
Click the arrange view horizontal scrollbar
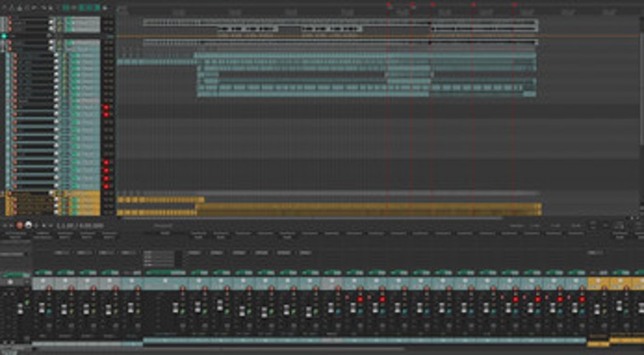(x=313, y=218)
